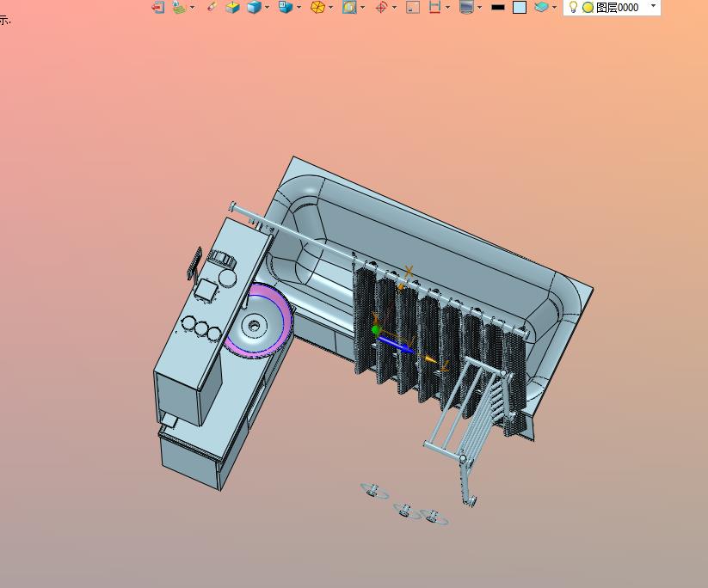
Task: Click the yellow circle layer status icon
Action: (588, 7)
